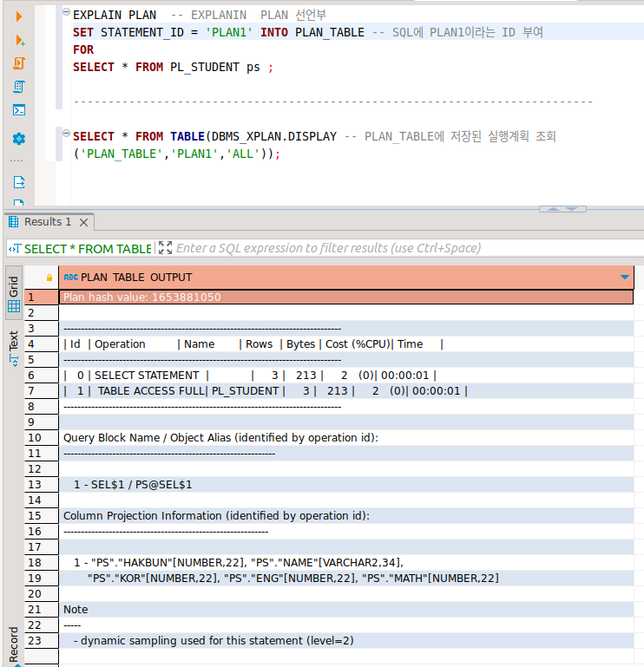
Task: Select the PLAN_TABLE_OUTPUT column header
Action: tap(346, 278)
